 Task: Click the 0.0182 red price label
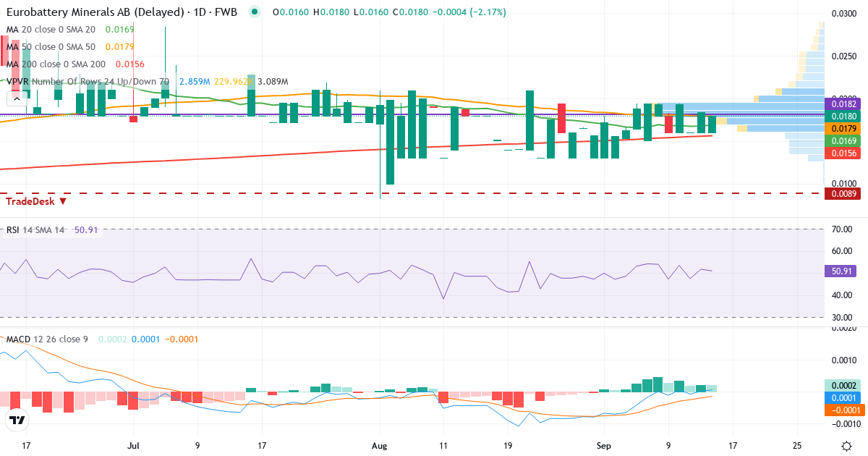pyautogui.click(x=843, y=104)
